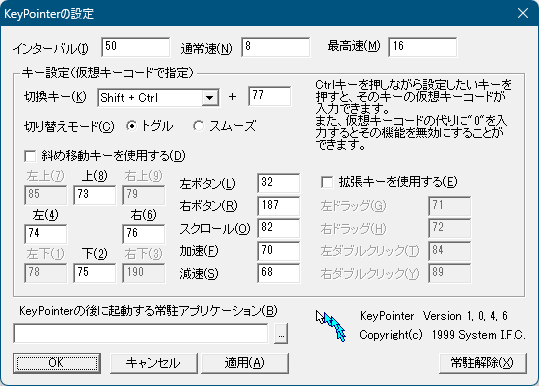Click the disabled 右下(3) field showing 190
This screenshot has width=539, height=386.
144,273
